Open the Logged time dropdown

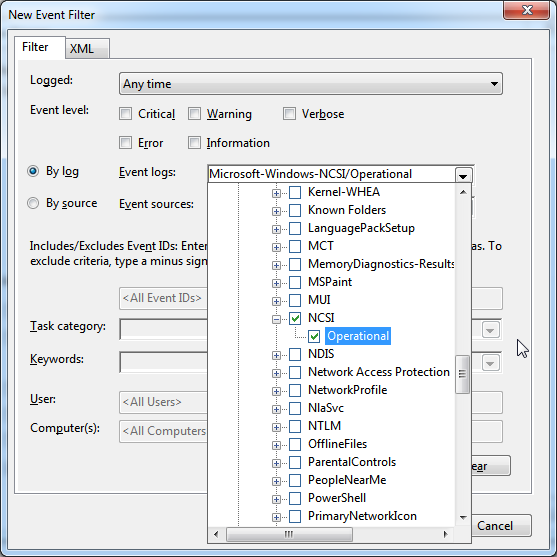(x=310, y=84)
